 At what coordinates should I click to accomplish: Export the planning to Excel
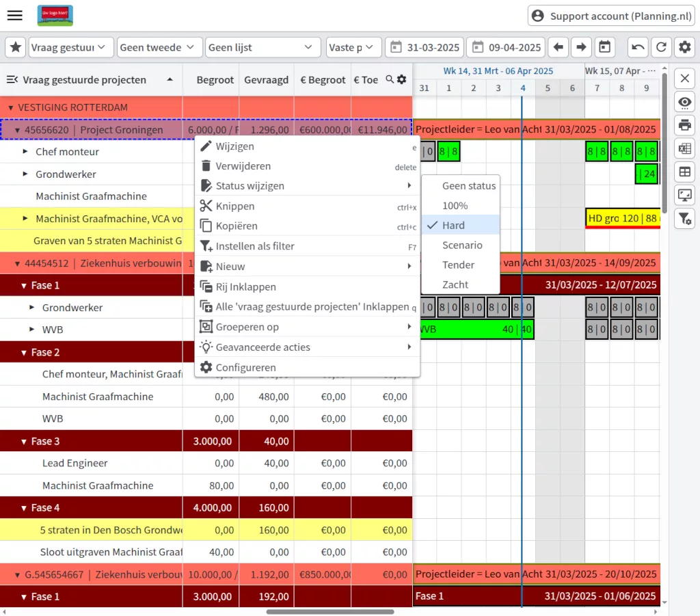(x=684, y=148)
